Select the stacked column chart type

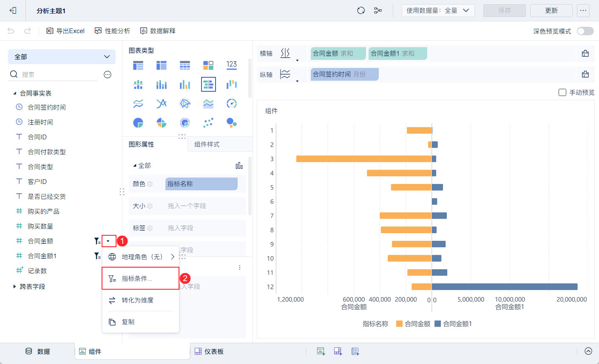click(x=162, y=85)
